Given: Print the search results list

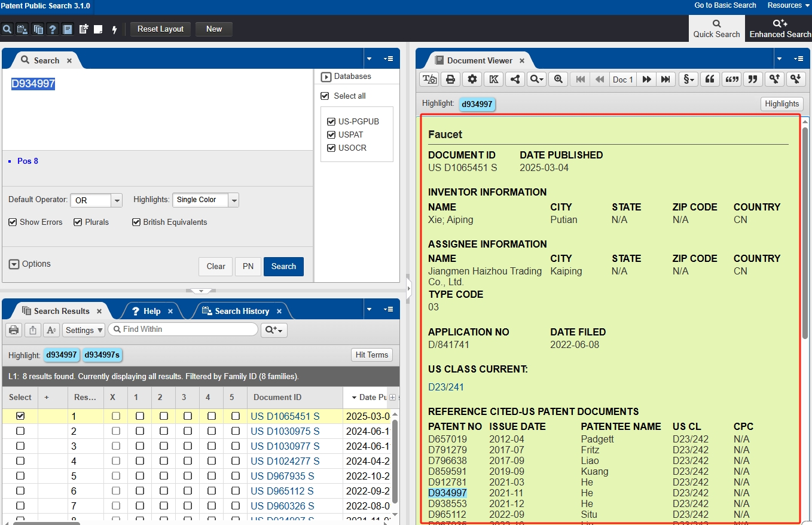Looking at the screenshot, I should tap(14, 330).
